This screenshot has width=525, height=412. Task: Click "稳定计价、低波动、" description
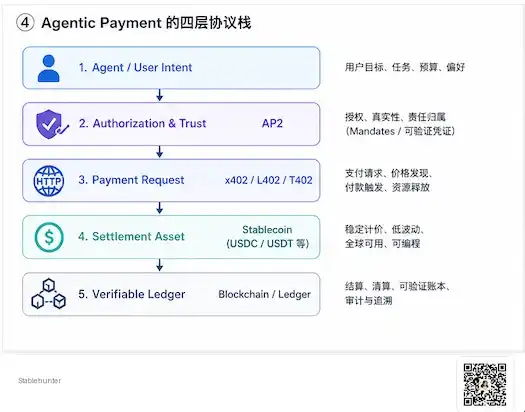(x=385, y=230)
